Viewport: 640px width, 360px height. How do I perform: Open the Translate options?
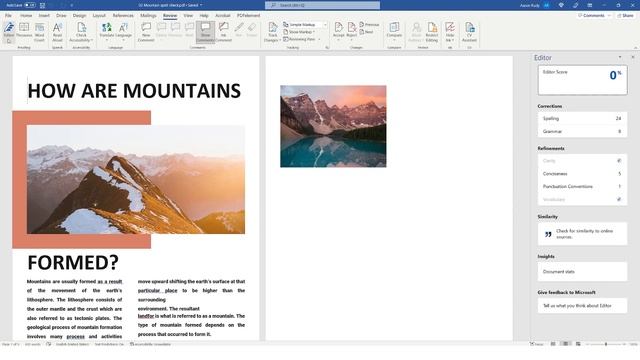click(x=107, y=32)
